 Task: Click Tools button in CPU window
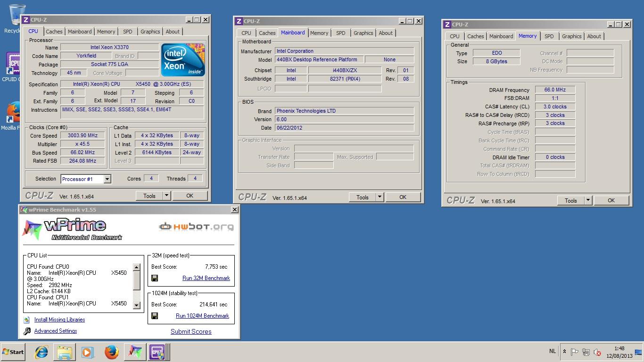pos(149,196)
